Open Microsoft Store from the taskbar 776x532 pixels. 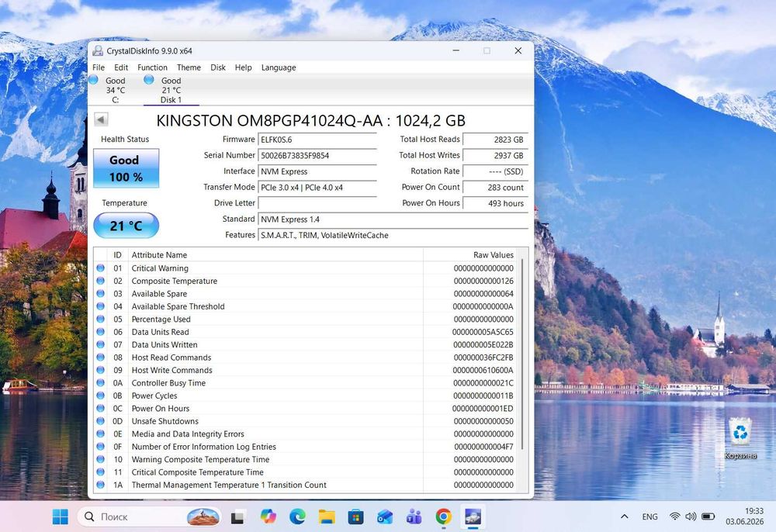(356, 517)
